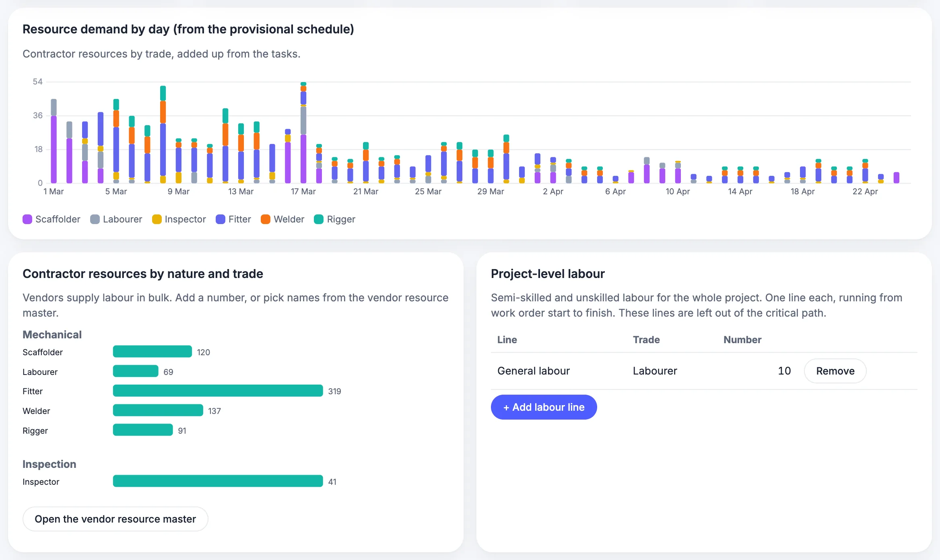Image resolution: width=940 pixels, height=560 pixels.
Task: Click the 'Trade' column header
Action: [646, 340]
